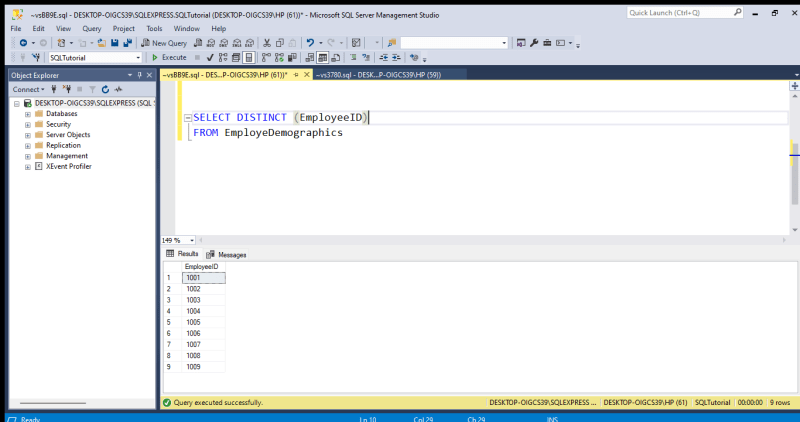The width and height of the screenshot is (800, 422).
Task: Open the Tools menu
Action: coord(154,29)
